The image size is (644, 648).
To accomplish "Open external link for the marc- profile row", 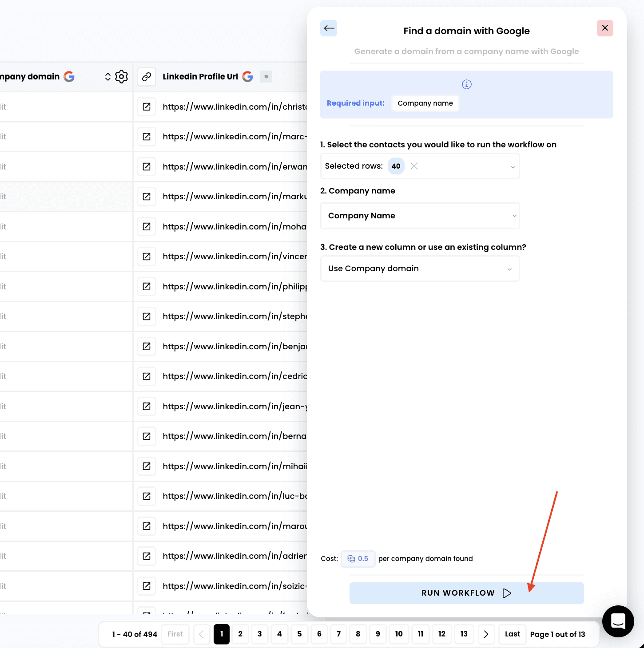I will tap(147, 137).
